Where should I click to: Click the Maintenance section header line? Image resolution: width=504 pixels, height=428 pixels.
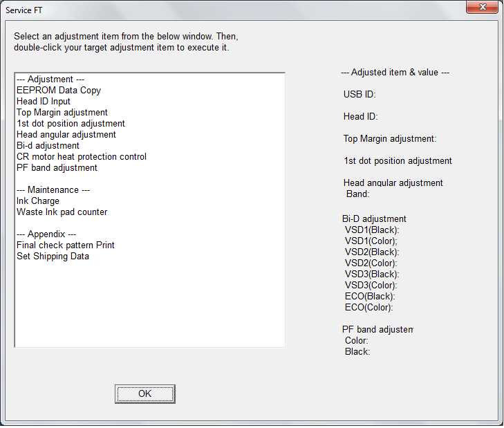pos(53,190)
